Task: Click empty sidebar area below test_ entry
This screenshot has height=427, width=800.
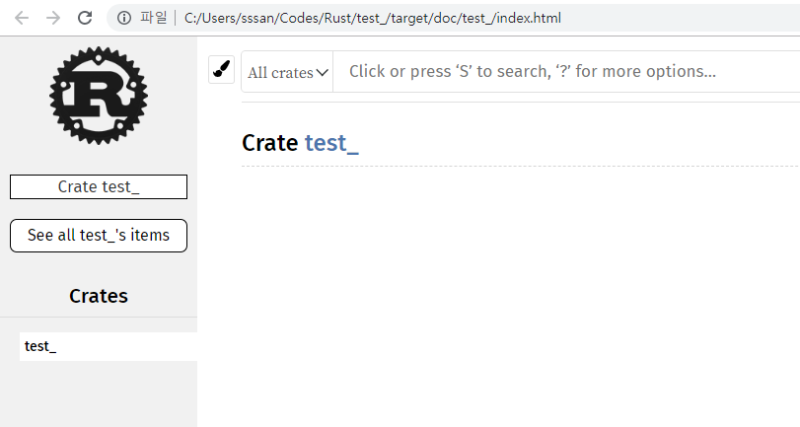Action: [x=98, y=395]
